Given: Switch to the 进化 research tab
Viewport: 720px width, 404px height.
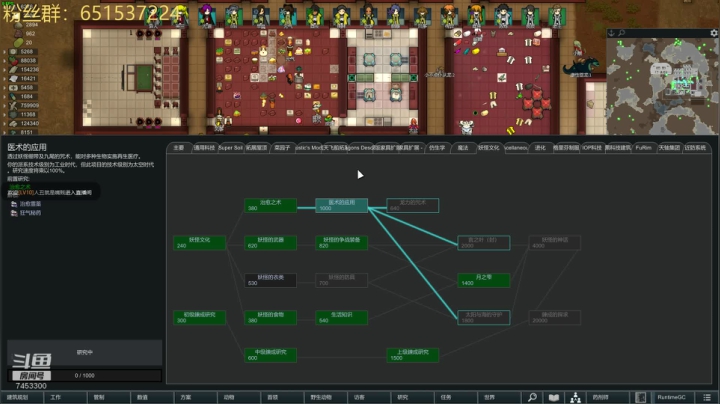Looking at the screenshot, I should 540,148.
